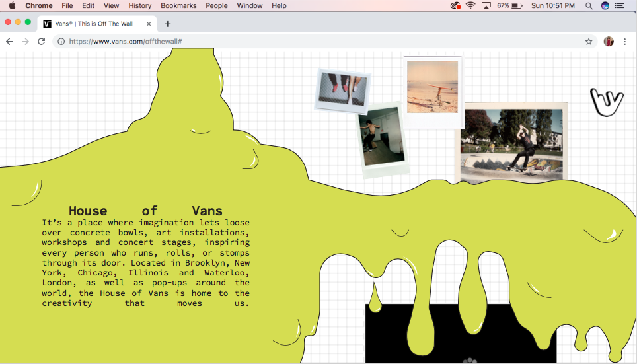Open the Window menu

point(249,6)
